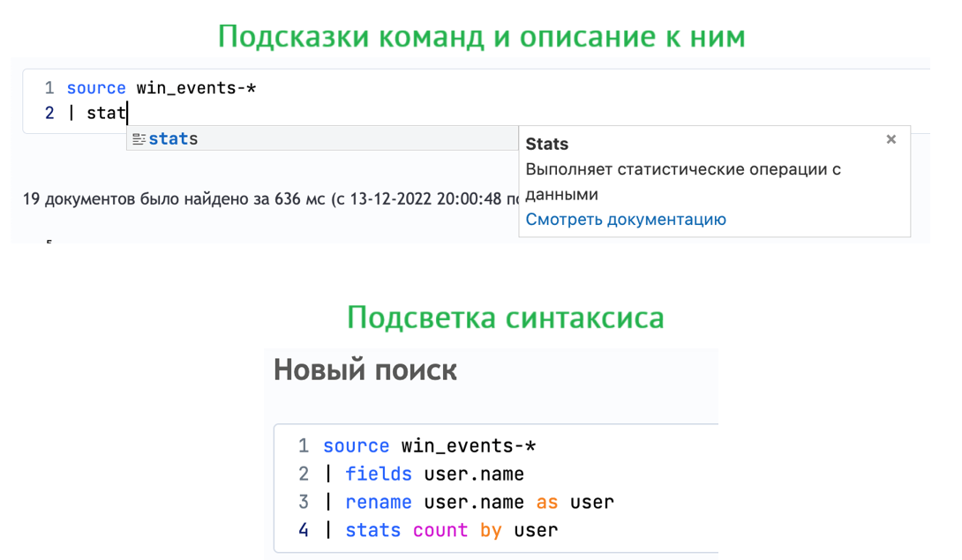Viewport: 962px width, 560px height.
Task: Select the stats autocomplete suggestion
Action: (x=170, y=138)
